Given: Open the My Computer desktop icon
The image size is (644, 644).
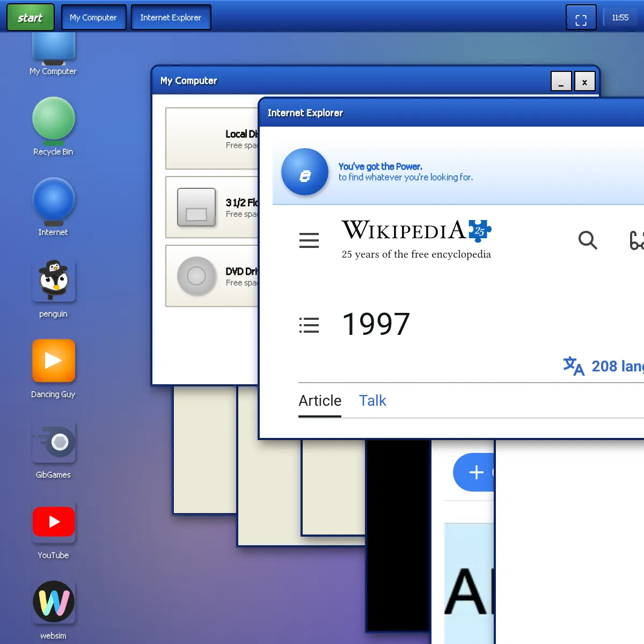Looking at the screenshot, I should point(53,54).
